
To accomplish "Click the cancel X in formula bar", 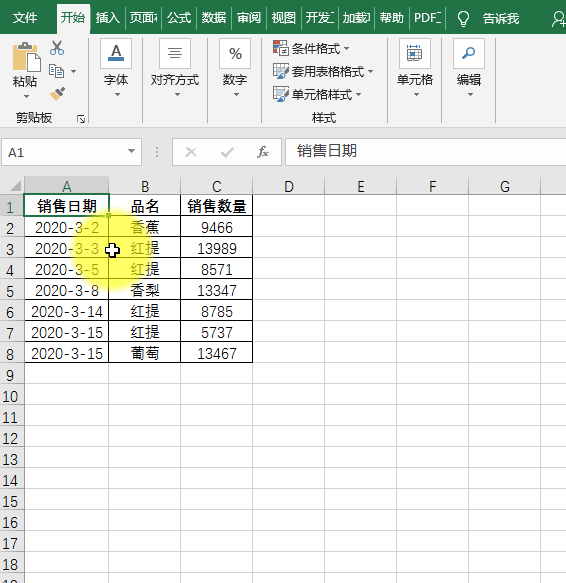I will click(x=191, y=152).
